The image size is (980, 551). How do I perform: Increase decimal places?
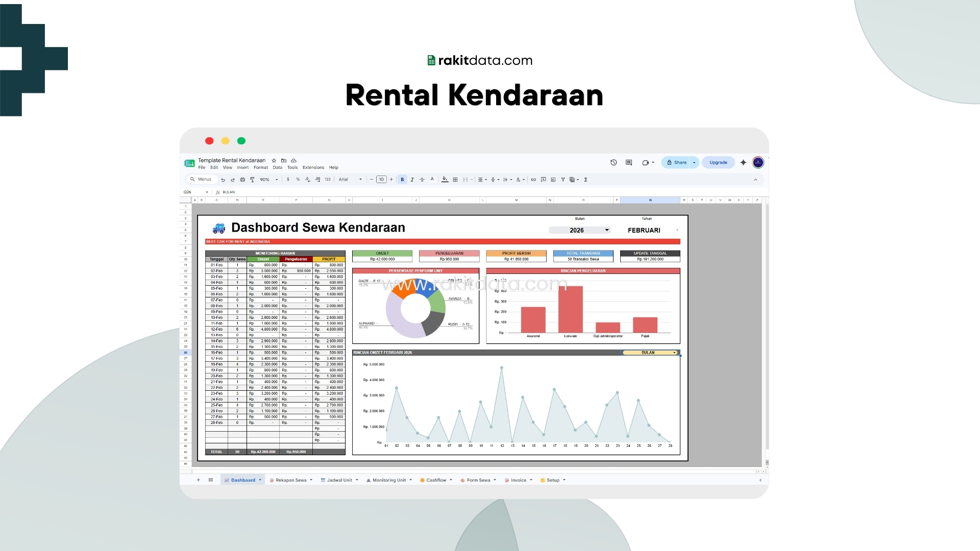[317, 180]
